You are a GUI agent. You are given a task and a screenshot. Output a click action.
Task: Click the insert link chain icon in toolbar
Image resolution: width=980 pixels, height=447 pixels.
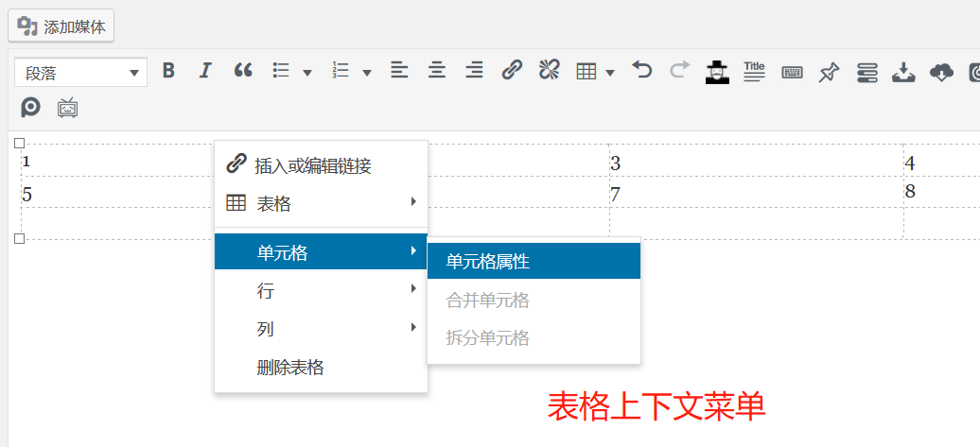tap(512, 71)
